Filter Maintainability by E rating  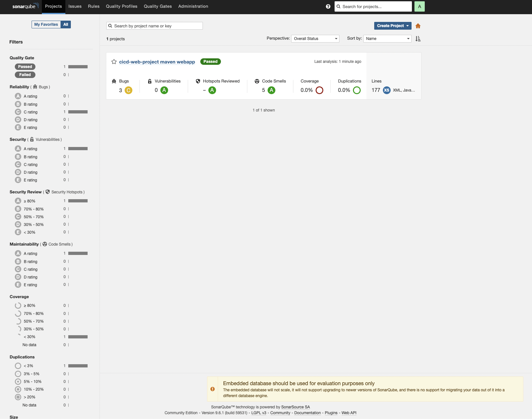51,285
